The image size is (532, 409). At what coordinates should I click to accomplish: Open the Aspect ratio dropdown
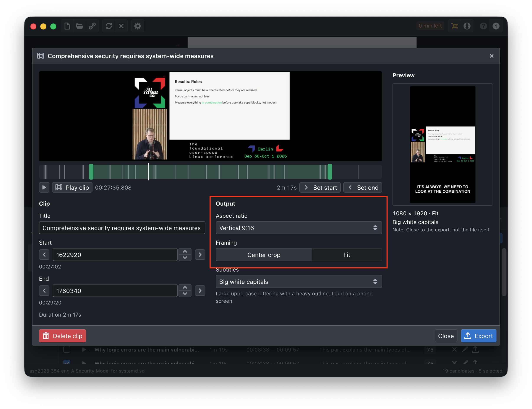click(298, 228)
